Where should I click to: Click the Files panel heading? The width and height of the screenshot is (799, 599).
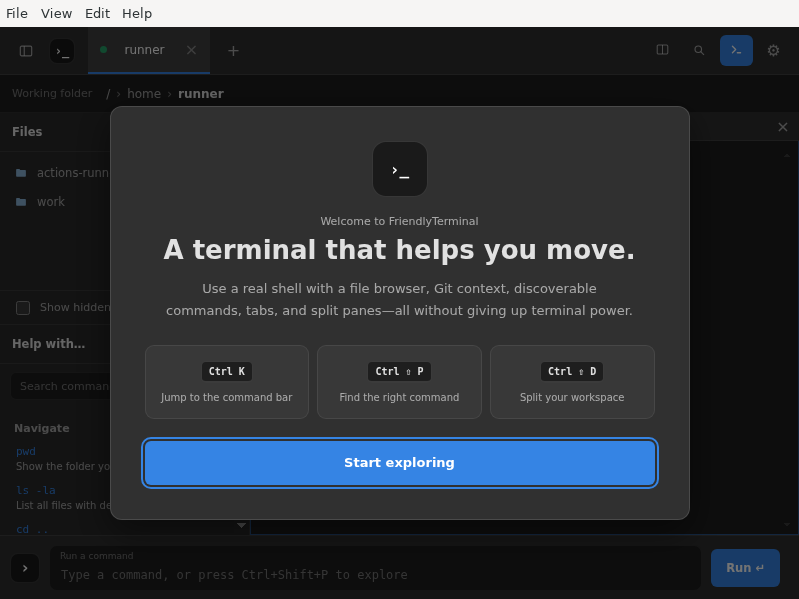coord(27,131)
